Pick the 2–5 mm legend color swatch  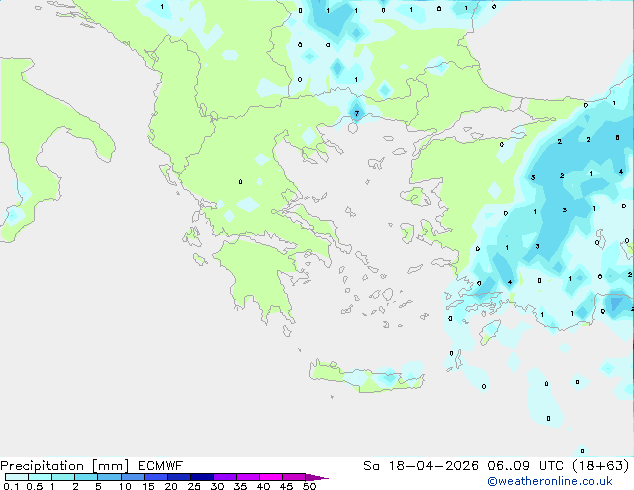tap(86, 477)
